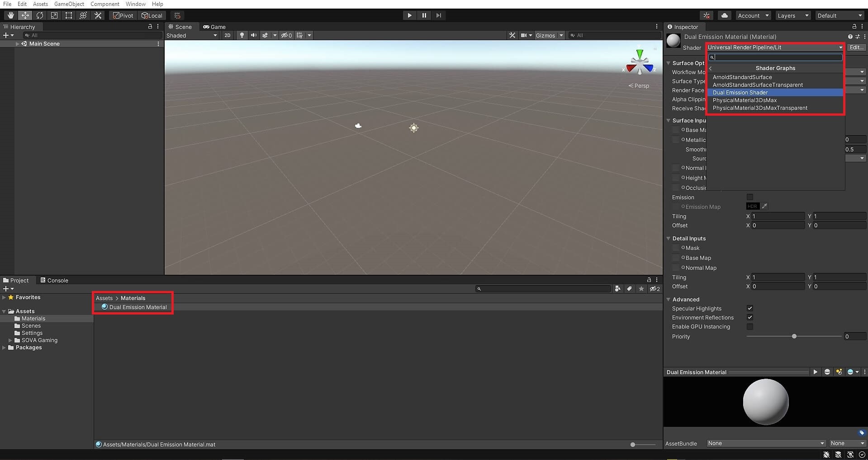Open the Shaded draw mode dropdown
This screenshot has height=460, width=868.
pyautogui.click(x=192, y=35)
